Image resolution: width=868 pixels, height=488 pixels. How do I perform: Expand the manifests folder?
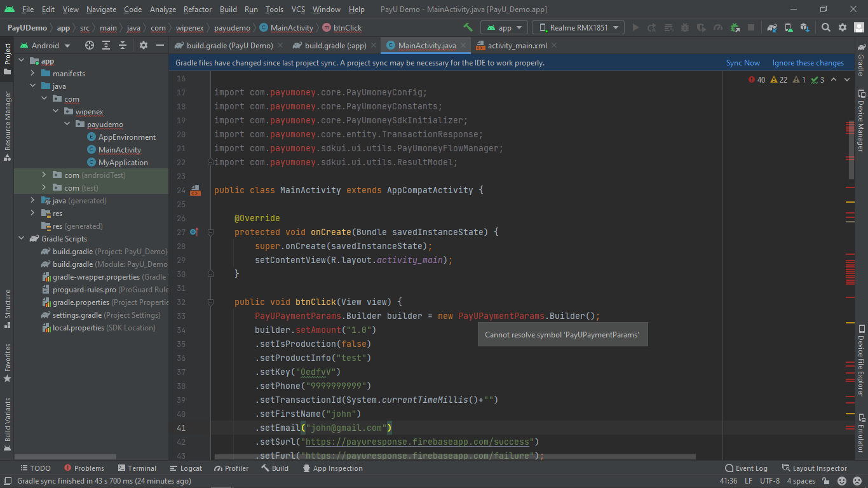click(x=33, y=74)
